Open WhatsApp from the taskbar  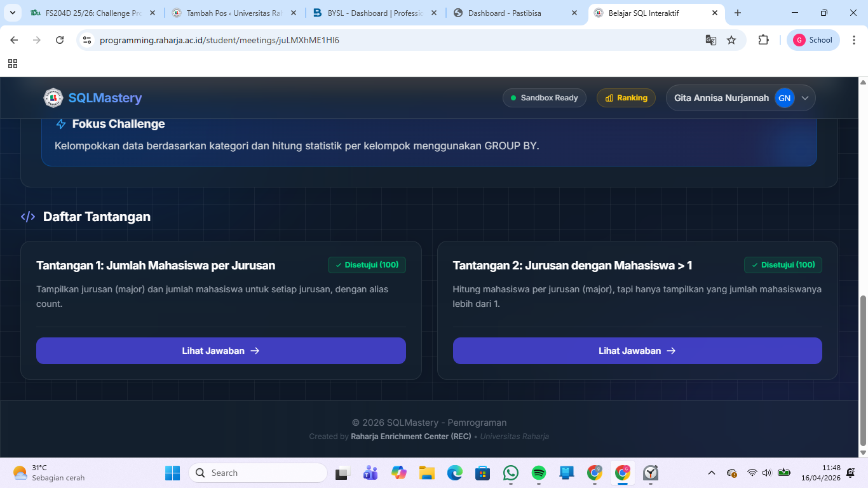click(x=511, y=473)
